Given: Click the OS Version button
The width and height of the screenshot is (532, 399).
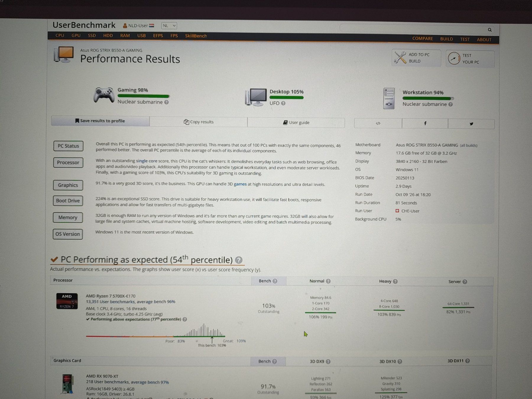Looking at the screenshot, I should tap(68, 234).
